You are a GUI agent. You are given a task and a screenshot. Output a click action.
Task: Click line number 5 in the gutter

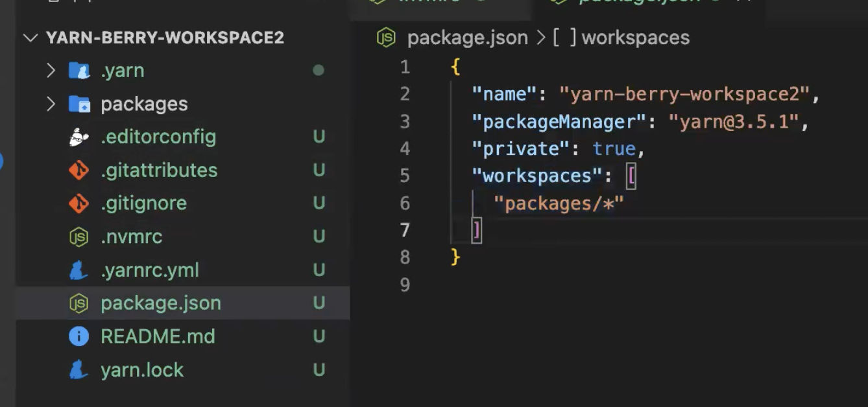pos(405,176)
